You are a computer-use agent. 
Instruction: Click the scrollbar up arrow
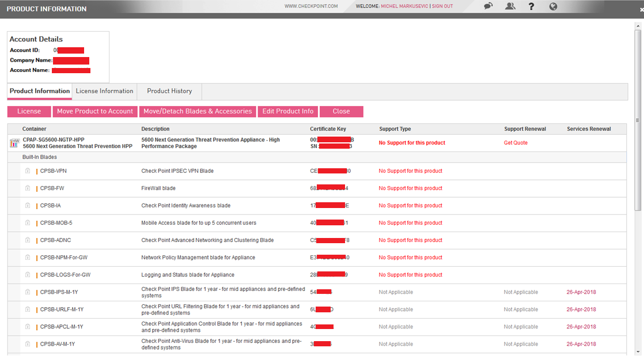point(638,26)
